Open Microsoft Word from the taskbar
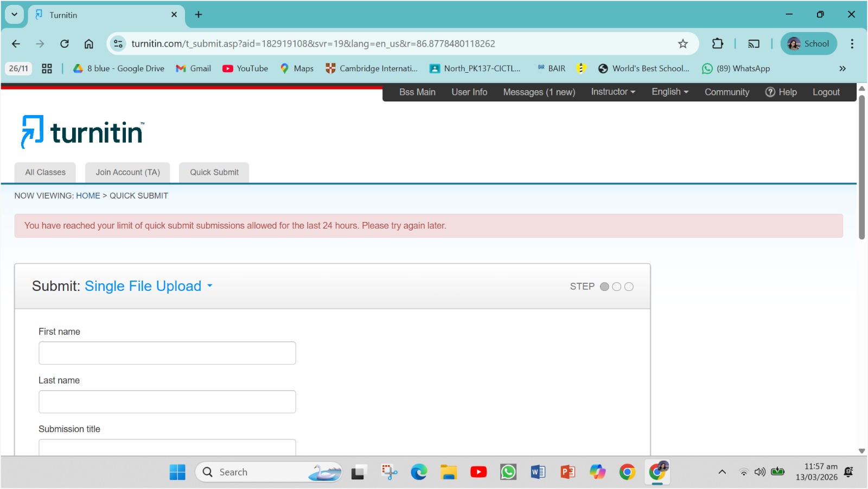 pyautogui.click(x=538, y=472)
